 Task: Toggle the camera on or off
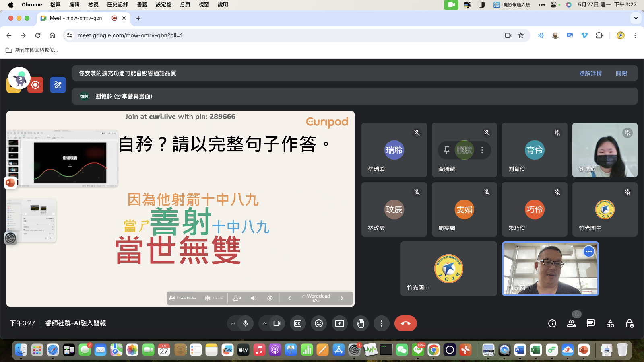click(277, 323)
